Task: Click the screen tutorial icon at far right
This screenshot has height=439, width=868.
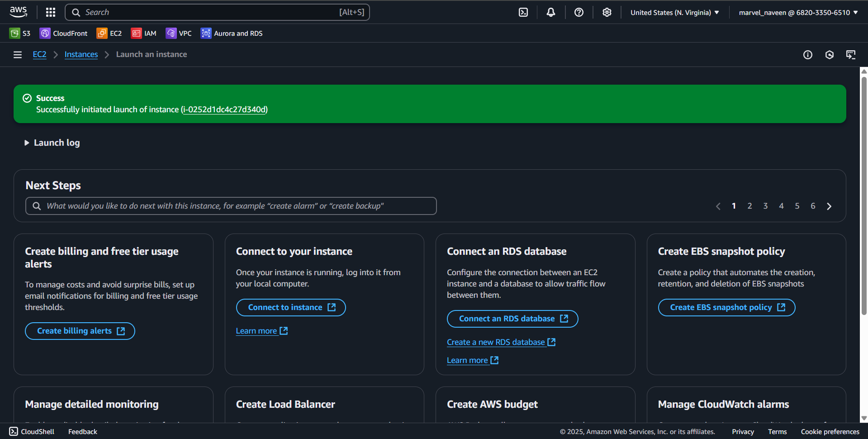Action: tap(851, 55)
